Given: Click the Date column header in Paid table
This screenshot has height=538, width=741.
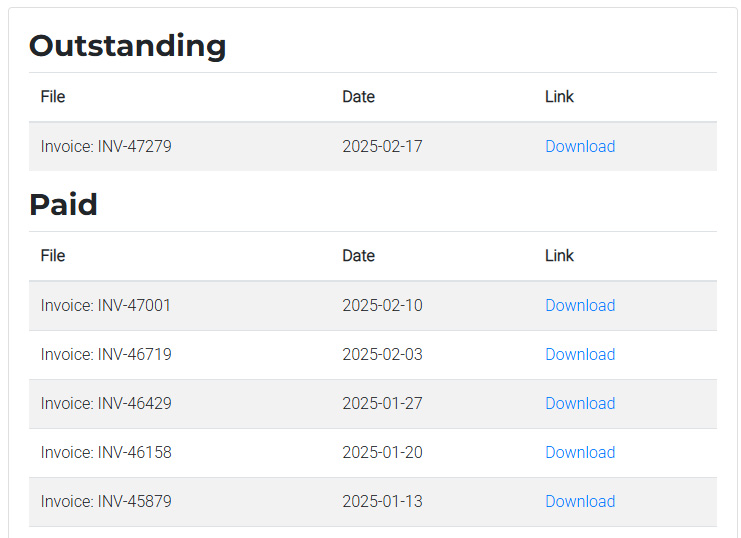Looking at the screenshot, I should [x=358, y=256].
